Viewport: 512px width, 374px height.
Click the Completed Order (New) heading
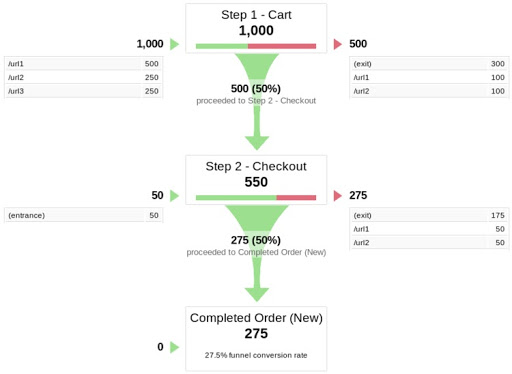click(256, 318)
